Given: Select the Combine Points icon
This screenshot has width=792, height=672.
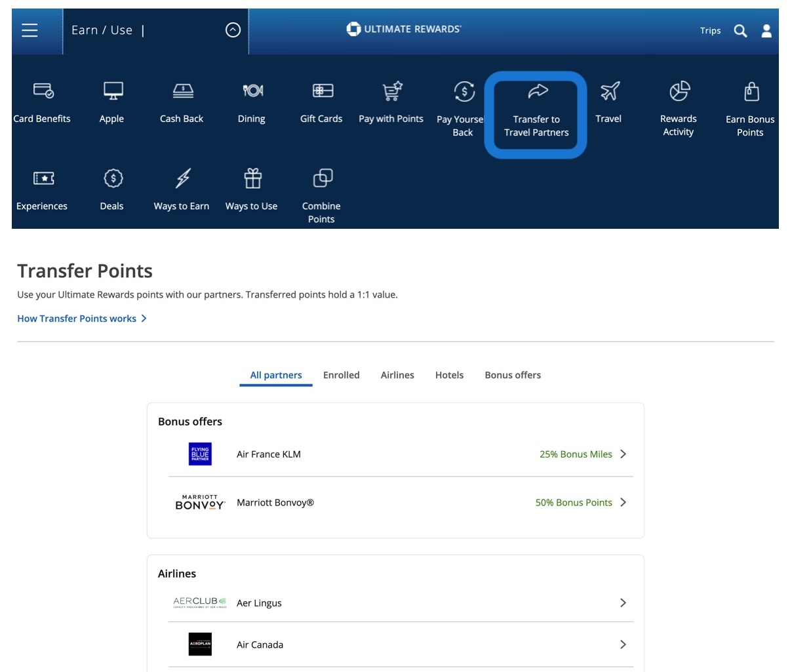Looking at the screenshot, I should (x=322, y=178).
